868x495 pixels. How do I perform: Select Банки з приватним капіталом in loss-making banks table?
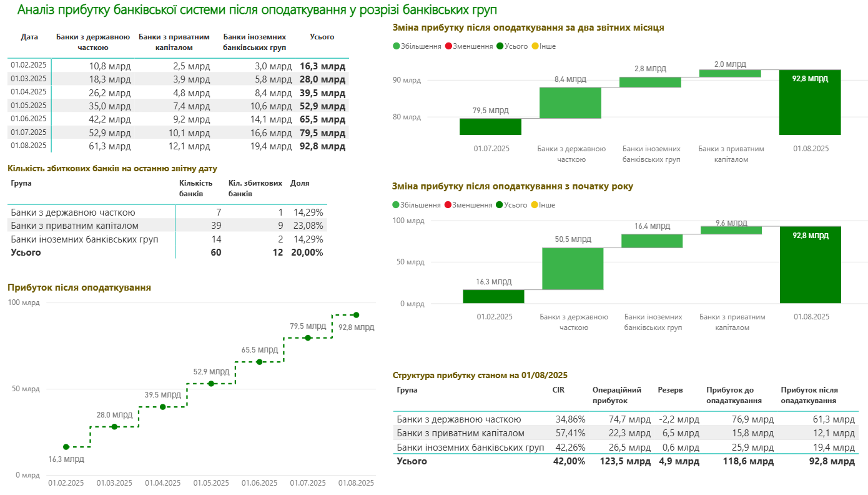click(75, 226)
